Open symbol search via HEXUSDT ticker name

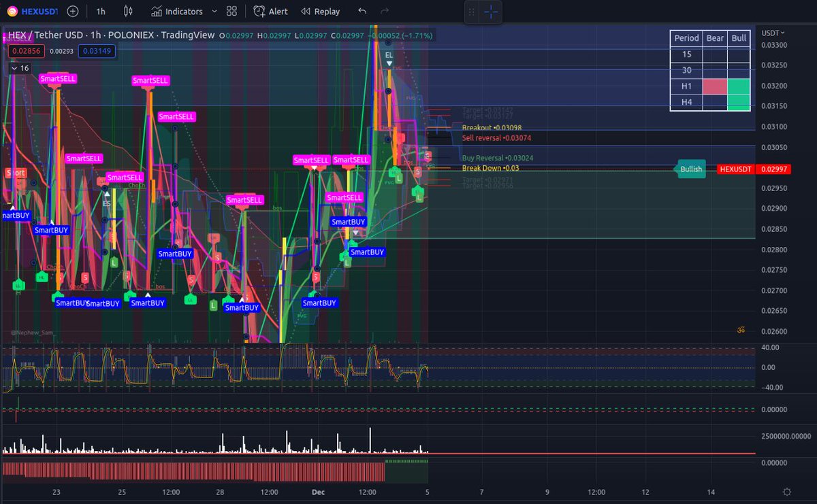tap(38, 11)
